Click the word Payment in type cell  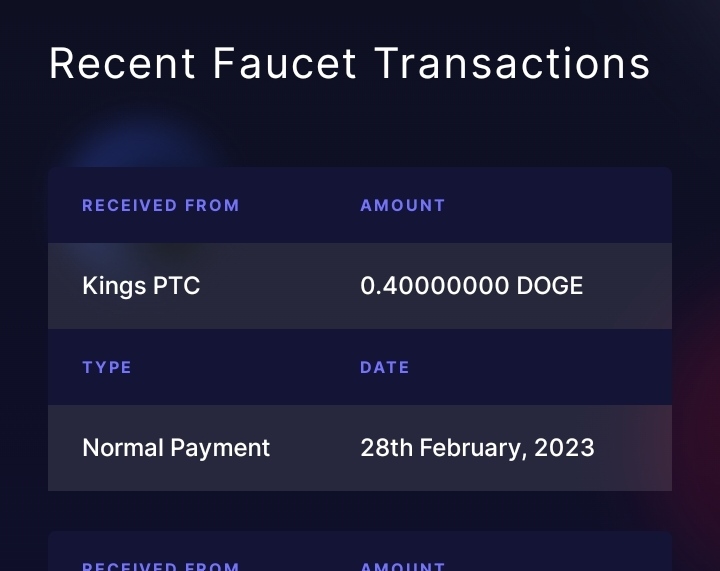pyautogui.click(x=220, y=448)
